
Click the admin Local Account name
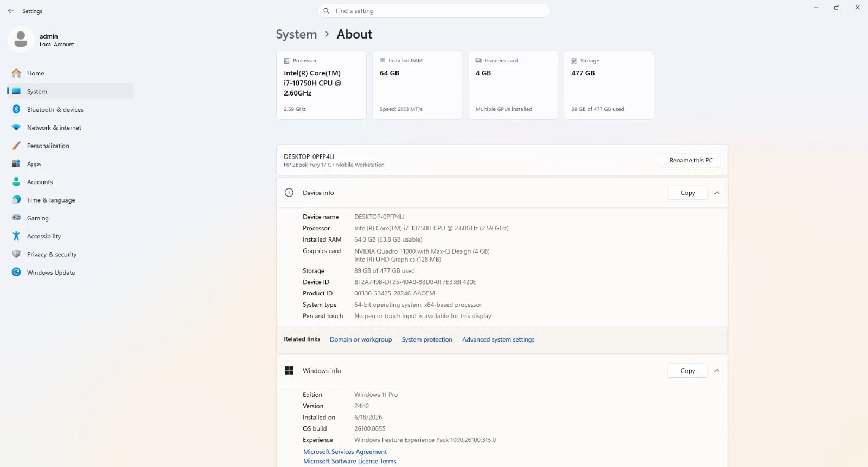click(56, 40)
